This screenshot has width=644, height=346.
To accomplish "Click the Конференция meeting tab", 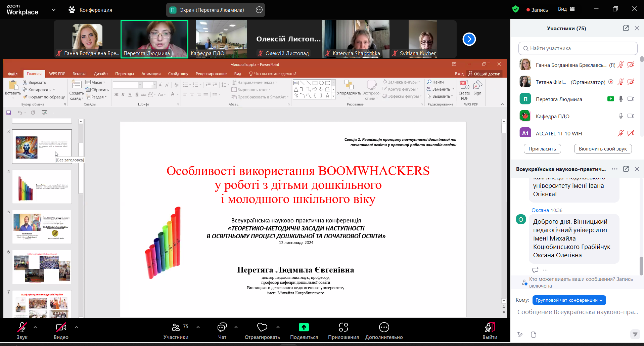I will coord(90,10).
